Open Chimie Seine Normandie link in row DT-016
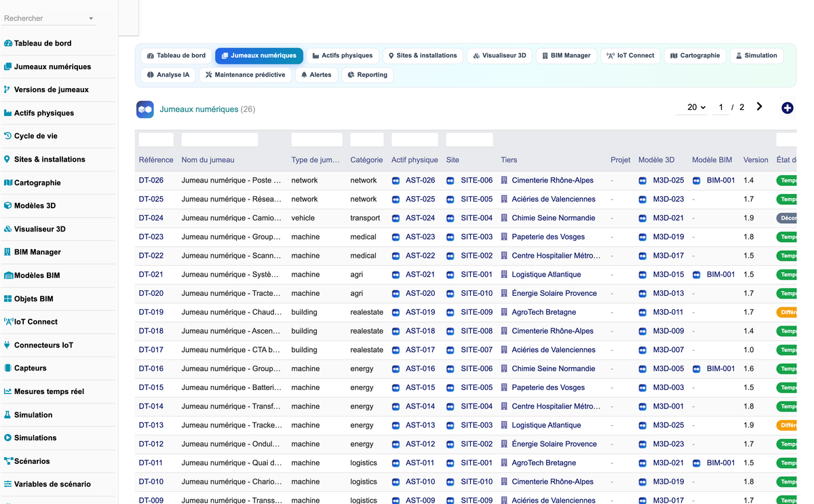The image size is (814, 504). coord(554,369)
